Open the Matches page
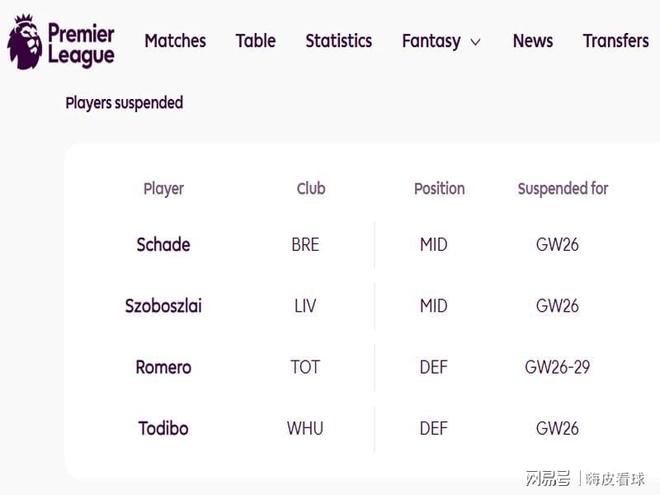Screen dimensions: 660x495 pyautogui.click(x=175, y=41)
